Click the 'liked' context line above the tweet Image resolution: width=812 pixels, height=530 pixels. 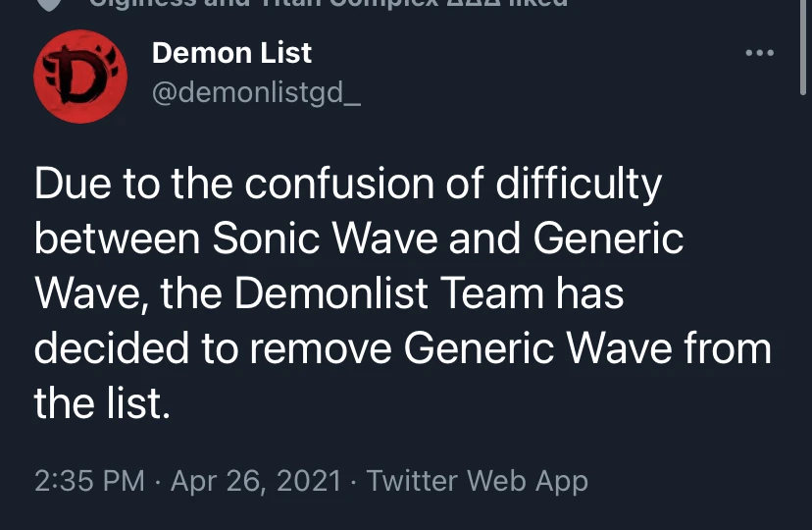pos(329,4)
